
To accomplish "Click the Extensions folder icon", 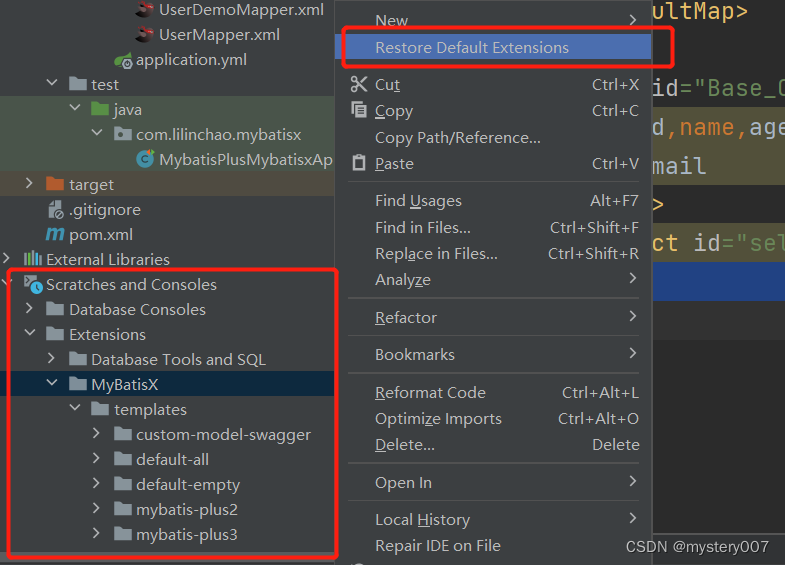I will (x=55, y=334).
